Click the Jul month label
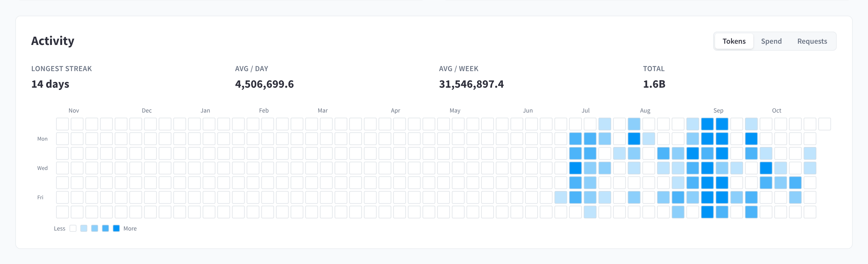The width and height of the screenshot is (868, 264). click(586, 111)
